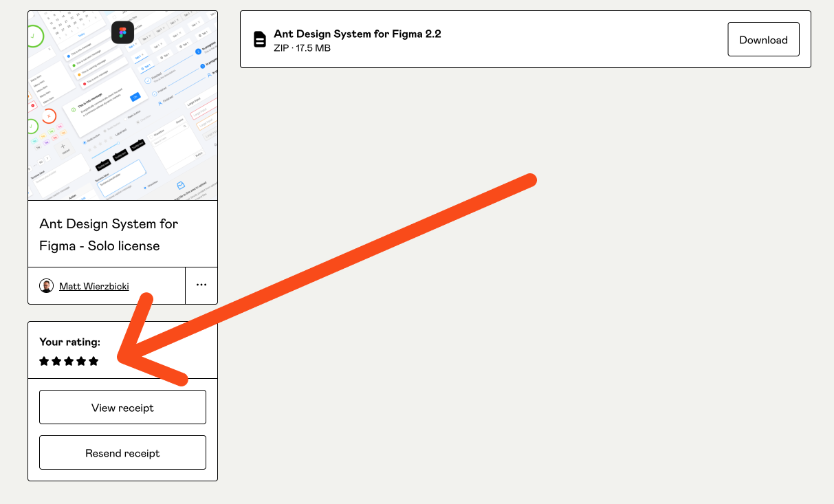Open the receipt via View receipt
This screenshot has height=504, width=834.
coord(122,407)
